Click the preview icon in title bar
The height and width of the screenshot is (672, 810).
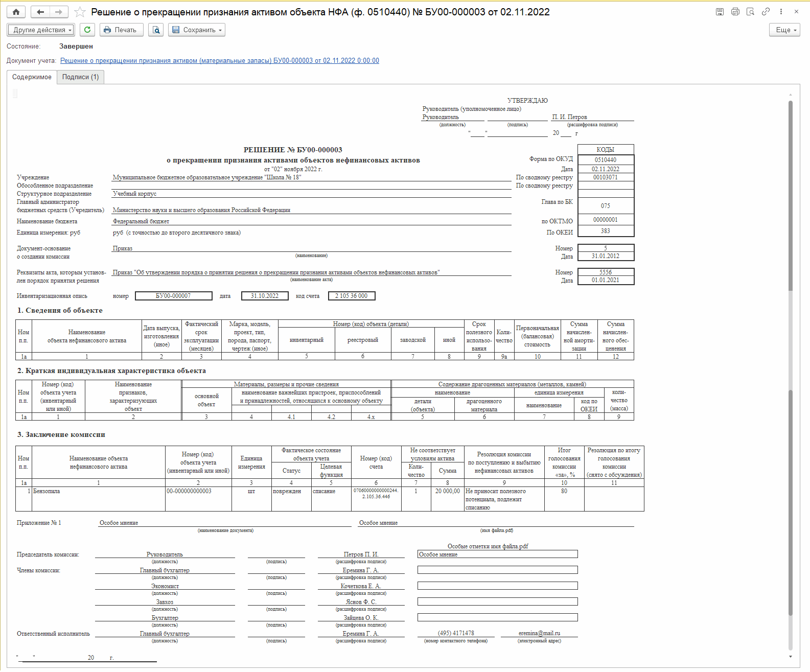[x=750, y=12]
